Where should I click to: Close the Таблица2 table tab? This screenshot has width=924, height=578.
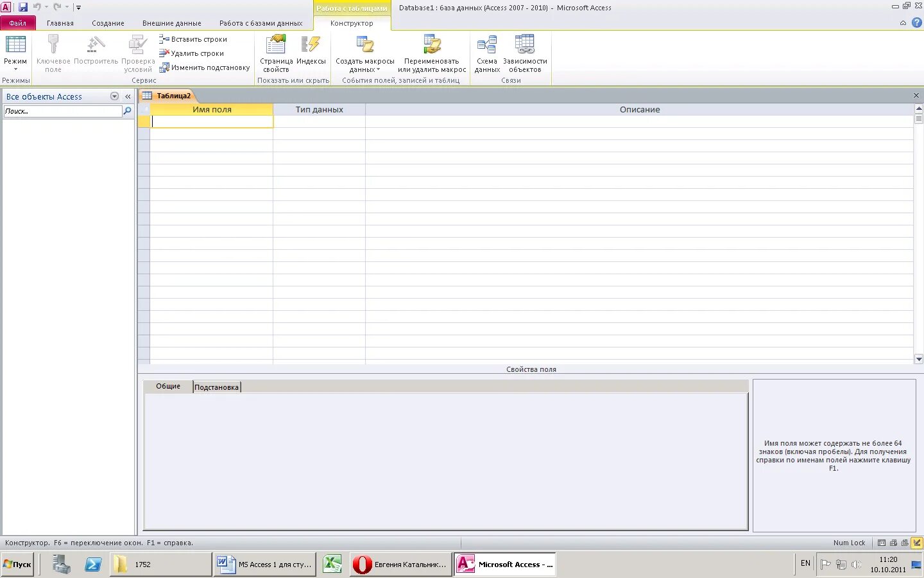(x=916, y=96)
